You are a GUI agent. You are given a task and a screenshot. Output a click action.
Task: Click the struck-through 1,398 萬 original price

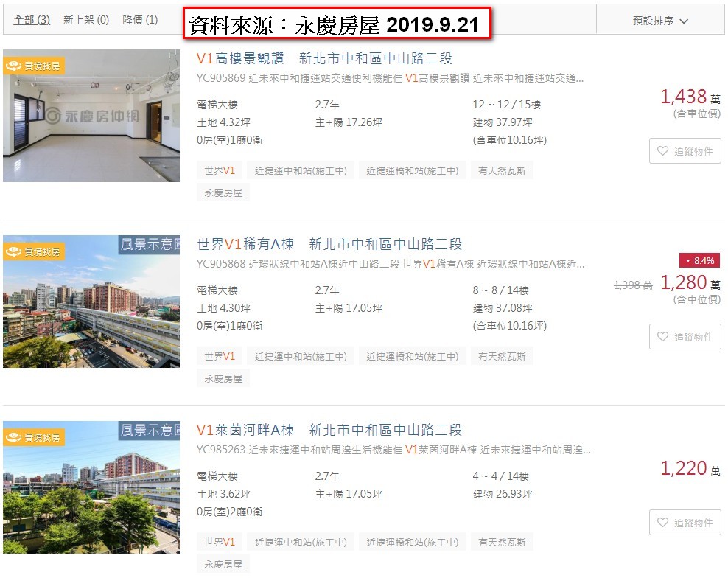tap(633, 285)
